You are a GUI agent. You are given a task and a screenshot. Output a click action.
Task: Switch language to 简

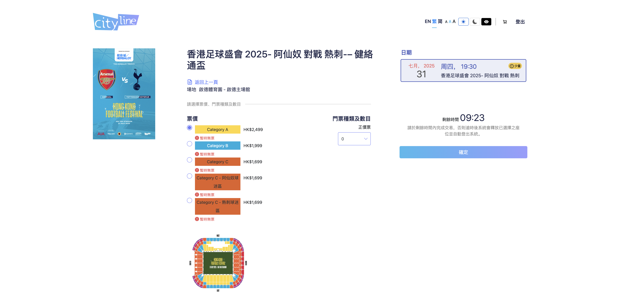440,22
